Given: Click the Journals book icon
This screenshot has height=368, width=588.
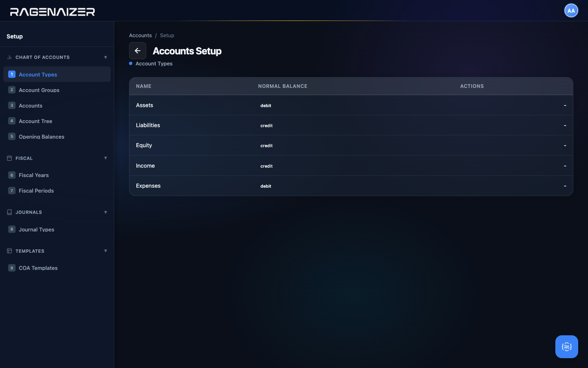Looking at the screenshot, I should [x=9, y=212].
